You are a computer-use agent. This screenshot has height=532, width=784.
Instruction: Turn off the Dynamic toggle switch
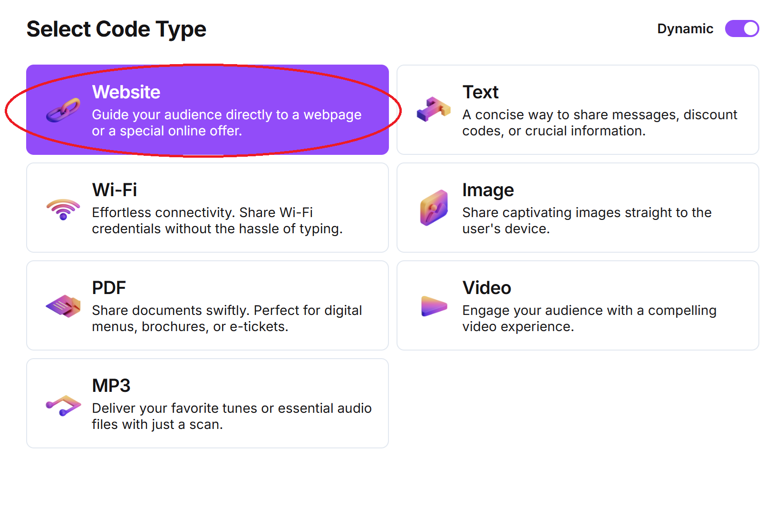click(x=741, y=28)
